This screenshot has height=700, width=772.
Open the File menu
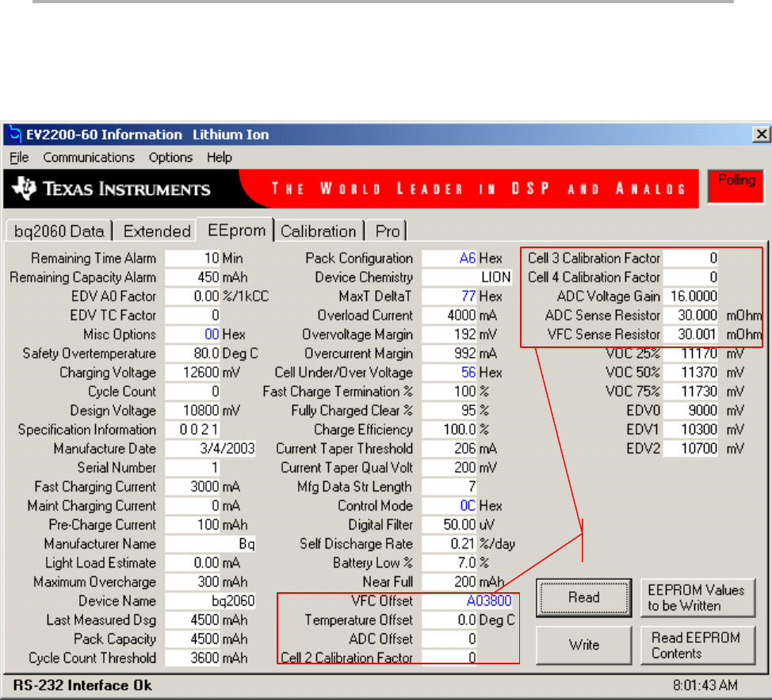19,157
